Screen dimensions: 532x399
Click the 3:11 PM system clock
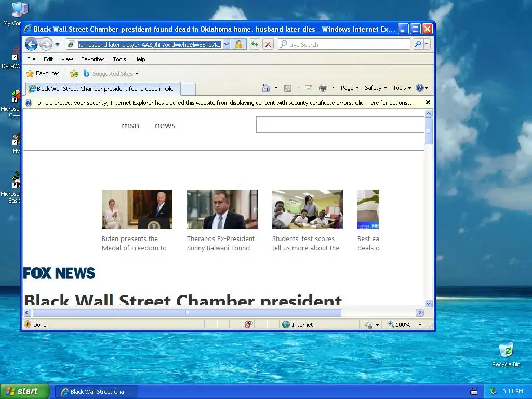(x=513, y=391)
